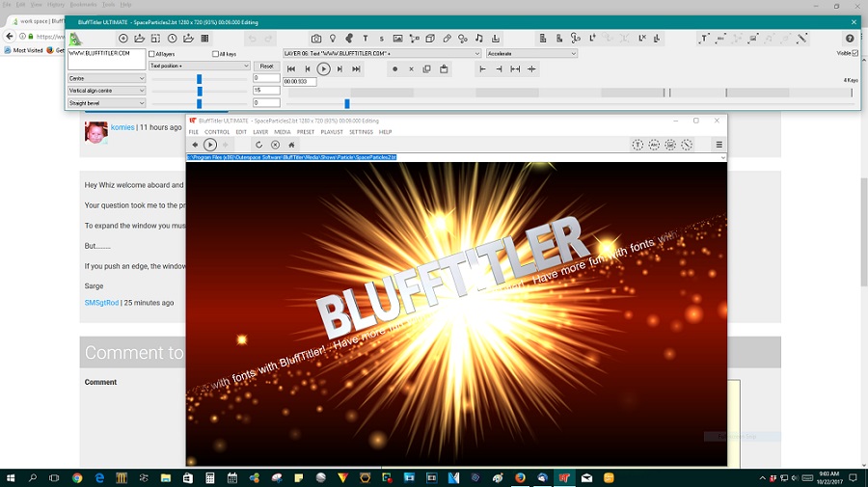This screenshot has width=868, height=487.
Task: Click the stop button in preview window
Action: pos(275,145)
